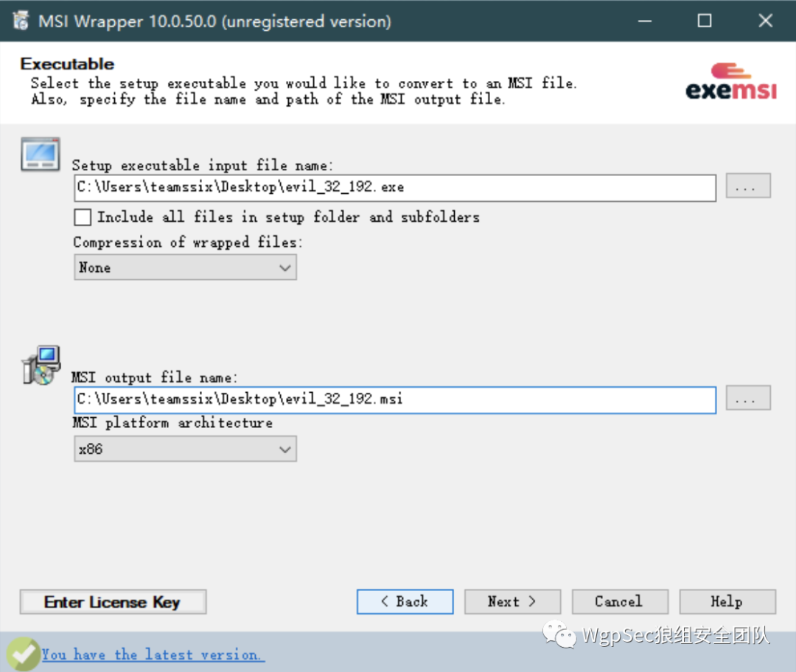Go to the previous page with Back
Viewport: 796px width, 672px height.
pos(405,602)
